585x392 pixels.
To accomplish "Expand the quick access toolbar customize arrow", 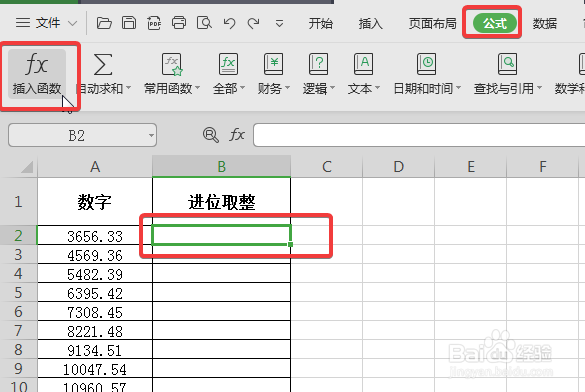I will 279,24.
